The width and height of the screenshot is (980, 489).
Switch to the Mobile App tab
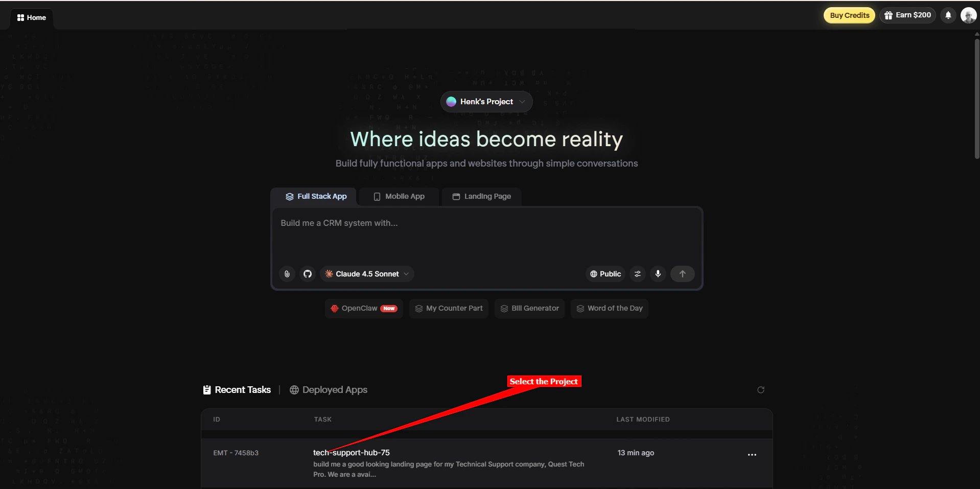pos(399,196)
